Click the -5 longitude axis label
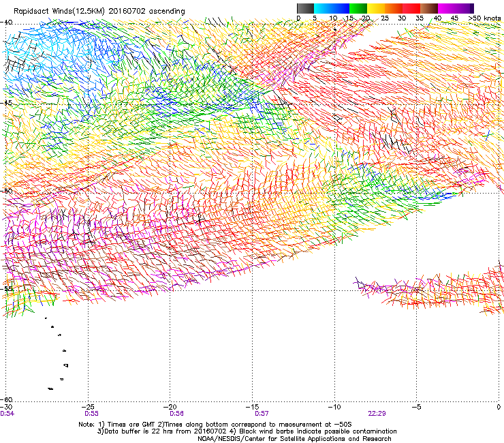 (x=417, y=407)
